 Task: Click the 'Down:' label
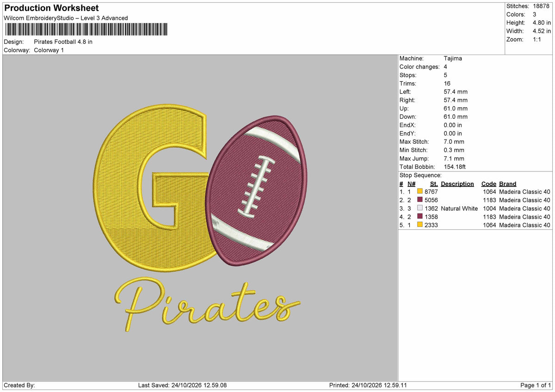[x=408, y=116]
